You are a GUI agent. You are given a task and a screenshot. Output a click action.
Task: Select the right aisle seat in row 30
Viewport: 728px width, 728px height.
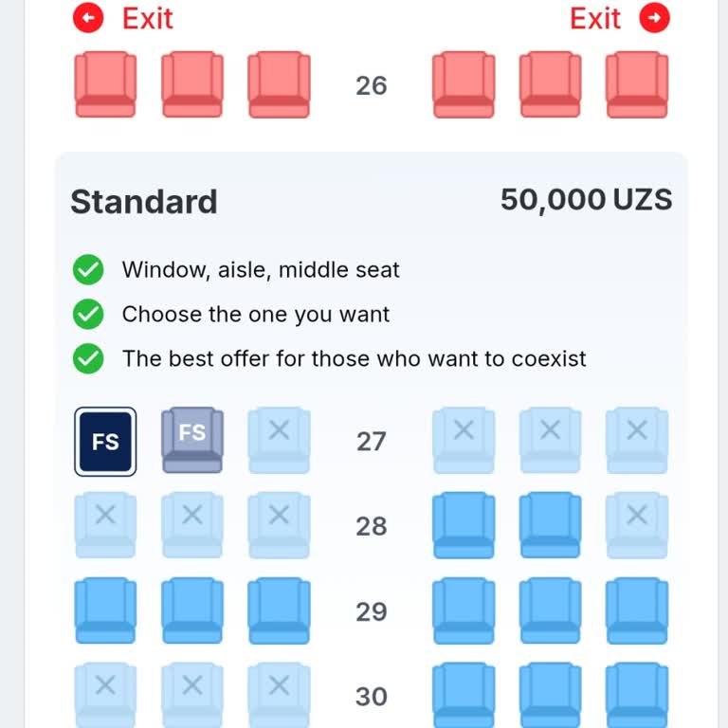point(464,696)
